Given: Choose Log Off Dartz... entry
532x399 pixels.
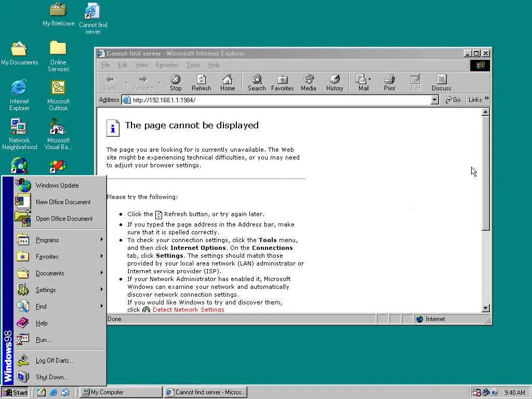Looking at the screenshot, I should 60,361.
